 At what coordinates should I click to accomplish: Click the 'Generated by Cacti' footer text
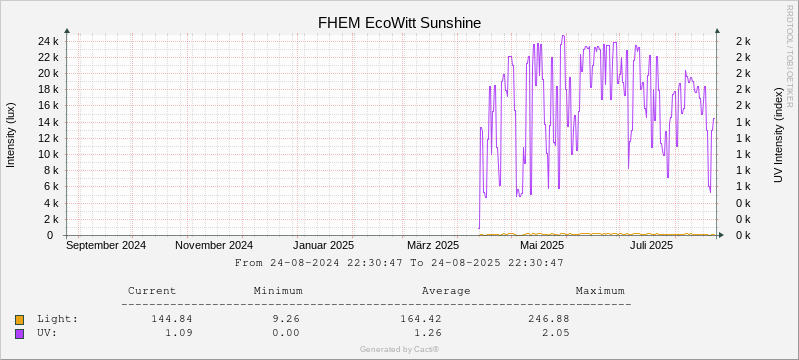pyautogui.click(x=400, y=349)
